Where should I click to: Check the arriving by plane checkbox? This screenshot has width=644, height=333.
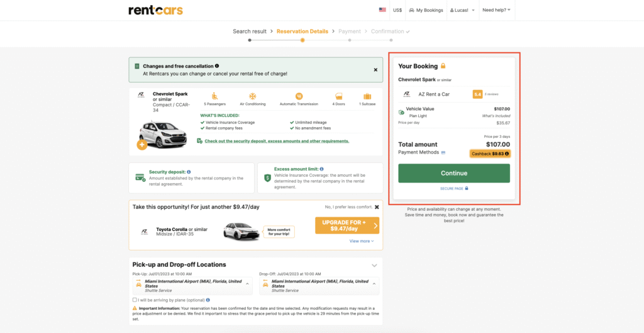click(x=135, y=300)
